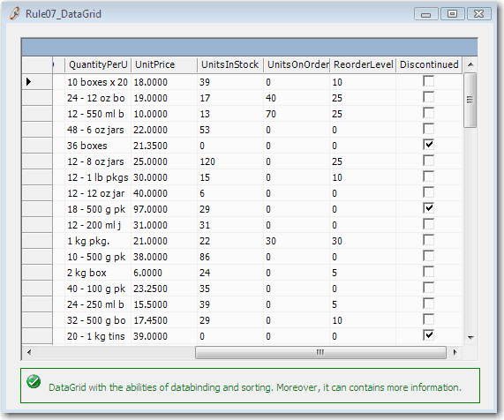The image size is (504, 420).
Task: Click the vertical scrollbar up arrow
Action: (x=470, y=64)
